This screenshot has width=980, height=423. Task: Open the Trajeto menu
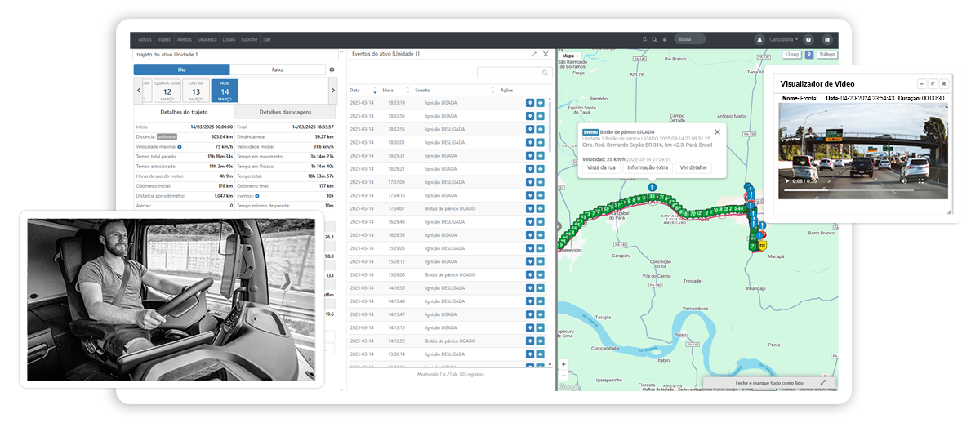(164, 39)
